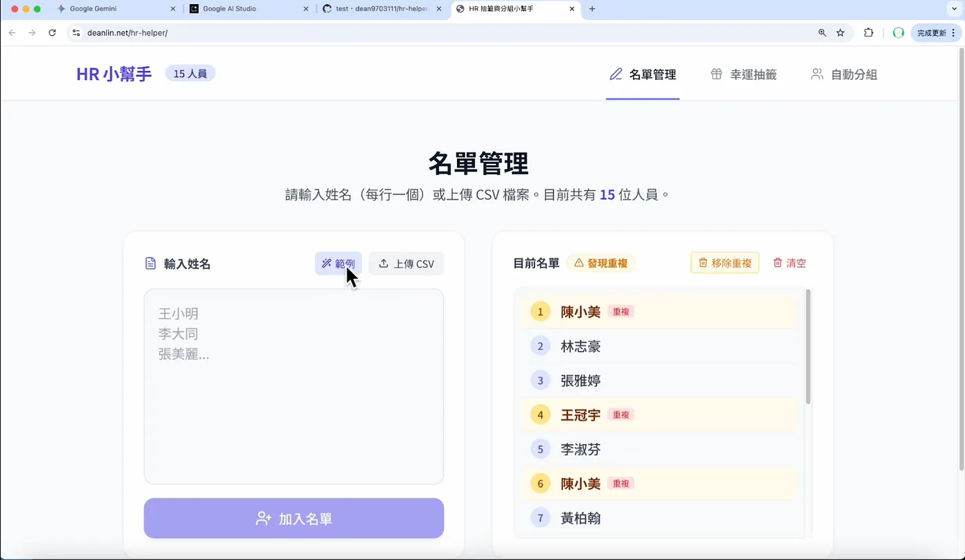
Task: Open the 幸運抽籤 navigation tab
Action: coord(744,74)
